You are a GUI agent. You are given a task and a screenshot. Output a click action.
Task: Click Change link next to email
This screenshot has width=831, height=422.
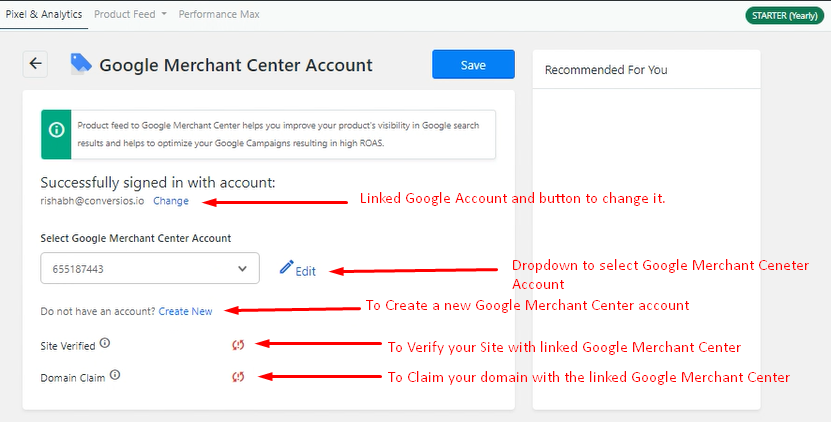[x=171, y=201]
